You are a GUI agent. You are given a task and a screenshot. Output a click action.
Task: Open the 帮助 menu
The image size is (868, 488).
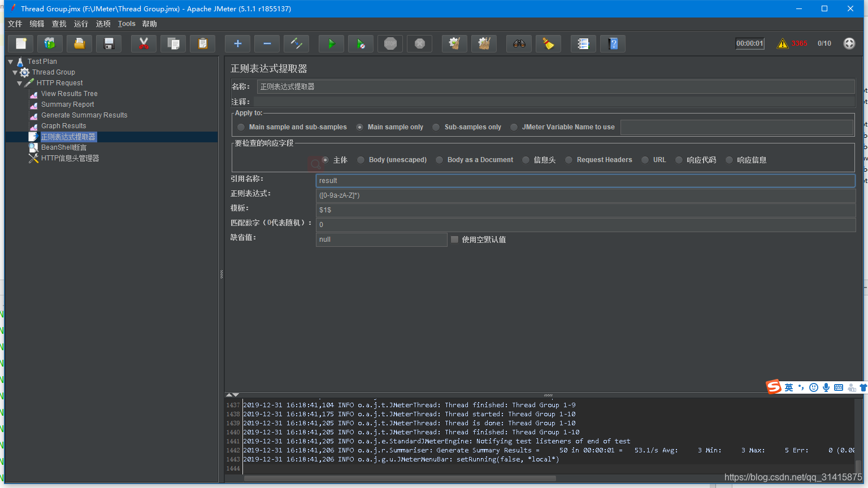149,24
